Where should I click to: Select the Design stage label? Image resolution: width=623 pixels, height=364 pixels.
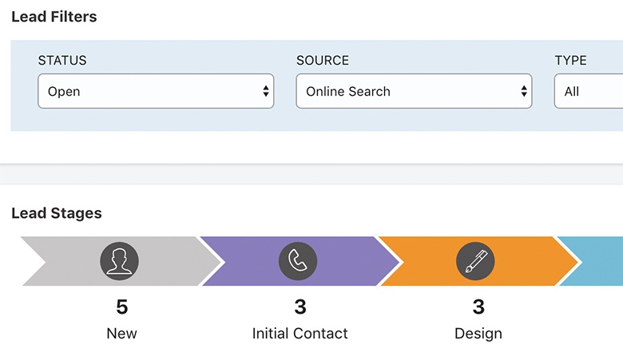[478, 334]
